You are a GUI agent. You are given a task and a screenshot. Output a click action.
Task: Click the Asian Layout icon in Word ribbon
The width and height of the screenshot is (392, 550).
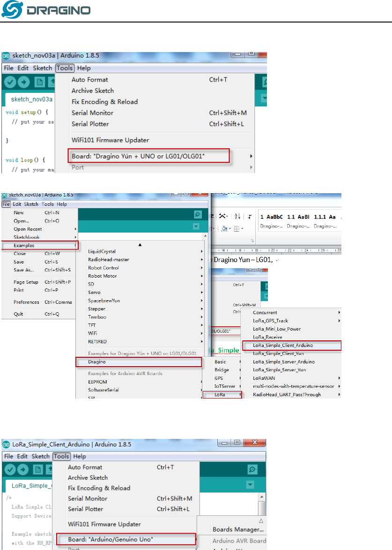[x=222, y=216]
